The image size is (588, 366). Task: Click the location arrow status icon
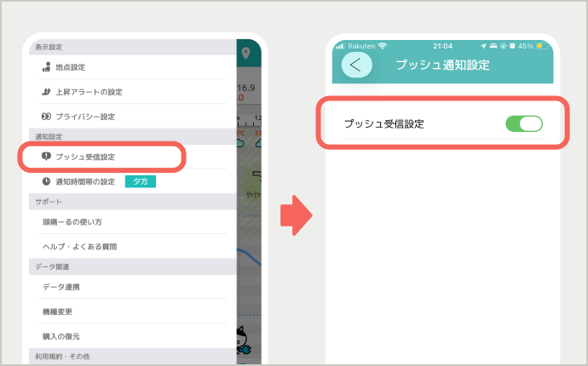(483, 46)
